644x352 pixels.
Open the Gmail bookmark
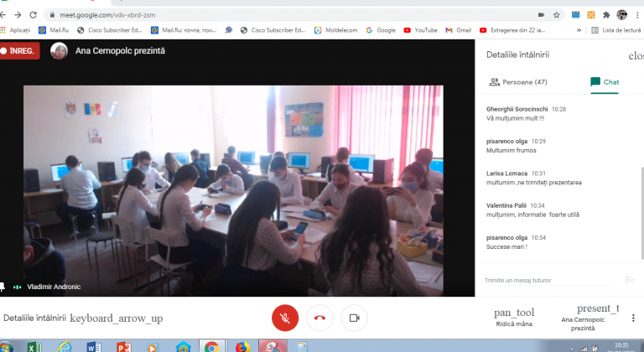pos(458,30)
